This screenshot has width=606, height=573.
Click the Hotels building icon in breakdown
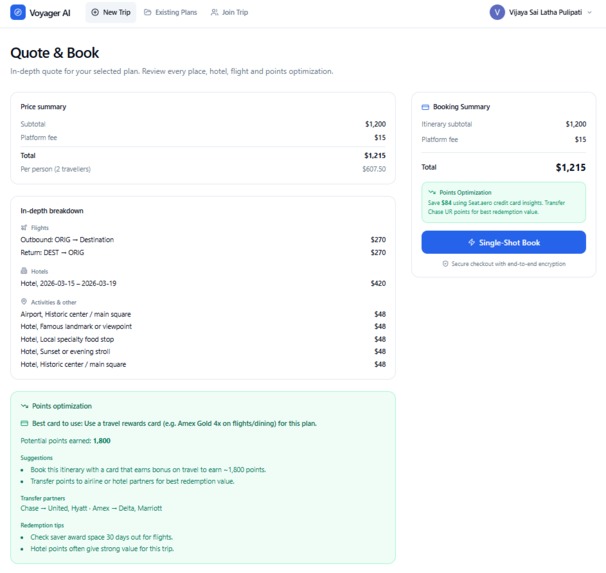24,271
